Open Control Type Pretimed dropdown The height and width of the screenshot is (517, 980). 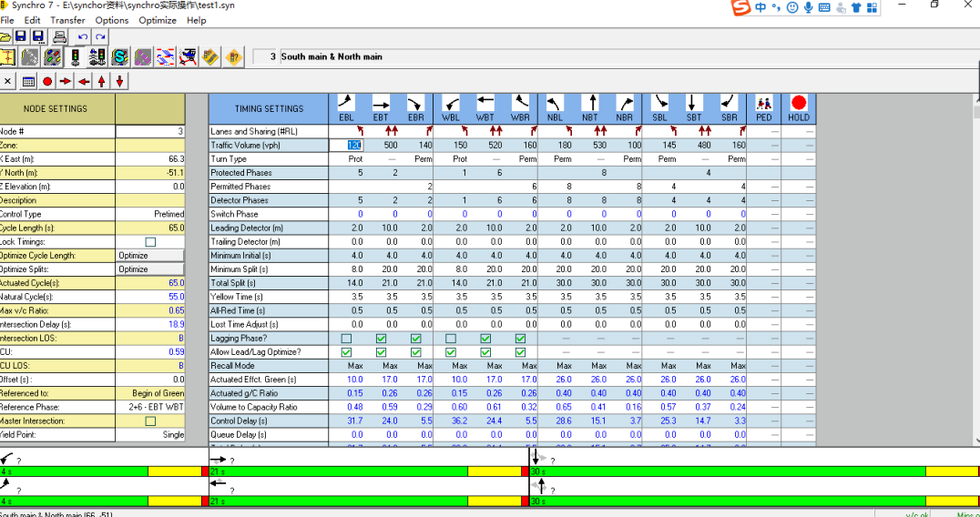click(150, 214)
